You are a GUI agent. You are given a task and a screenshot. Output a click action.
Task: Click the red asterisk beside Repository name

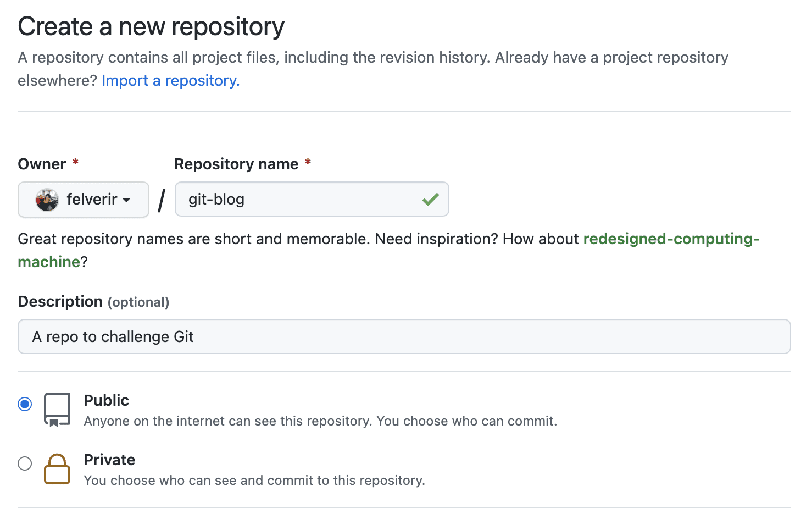point(308,163)
